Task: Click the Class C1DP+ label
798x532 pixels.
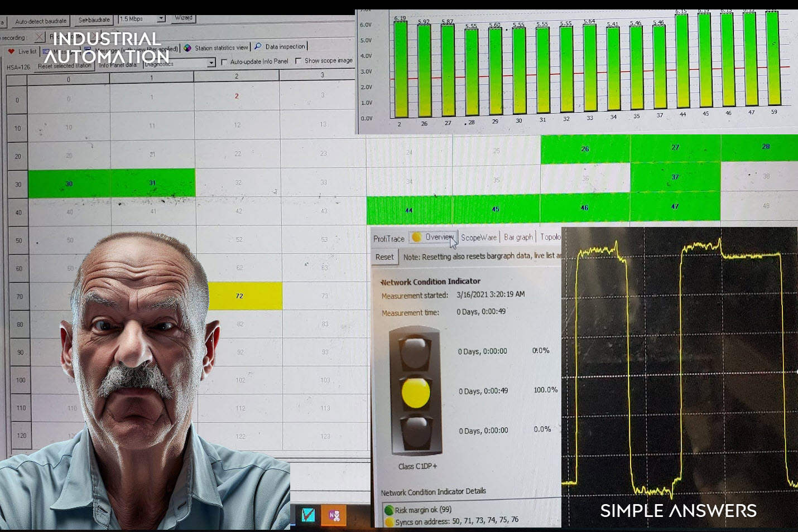Action: pyautogui.click(x=417, y=466)
